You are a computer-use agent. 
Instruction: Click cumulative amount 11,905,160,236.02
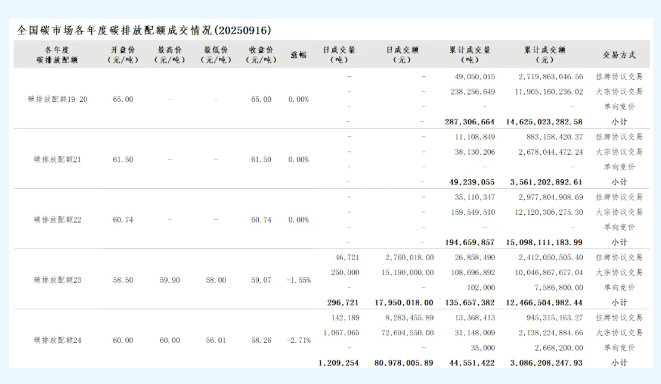549,92
